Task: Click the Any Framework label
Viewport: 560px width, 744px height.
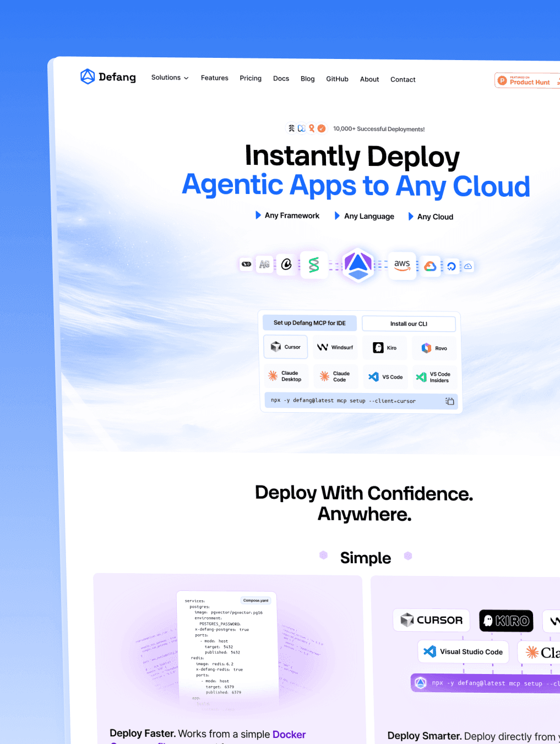Action: (292, 215)
